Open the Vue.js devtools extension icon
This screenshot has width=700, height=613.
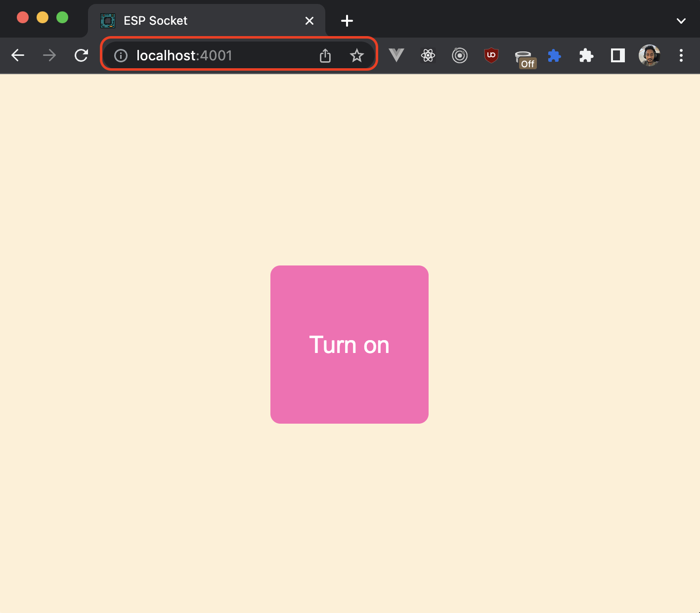(x=396, y=55)
